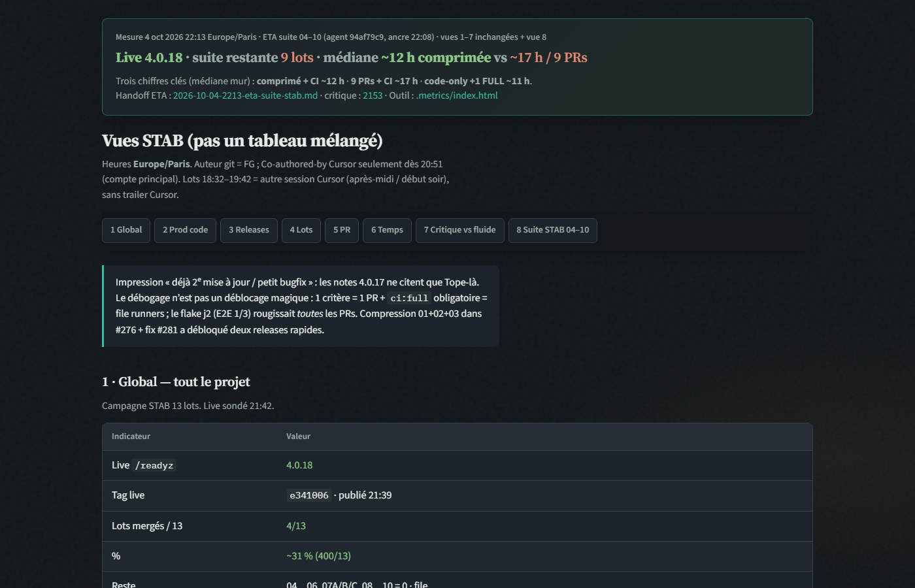Open the 7 Critique vs fluide tab
This screenshot has height=588, width=915.
click(460, 230)
